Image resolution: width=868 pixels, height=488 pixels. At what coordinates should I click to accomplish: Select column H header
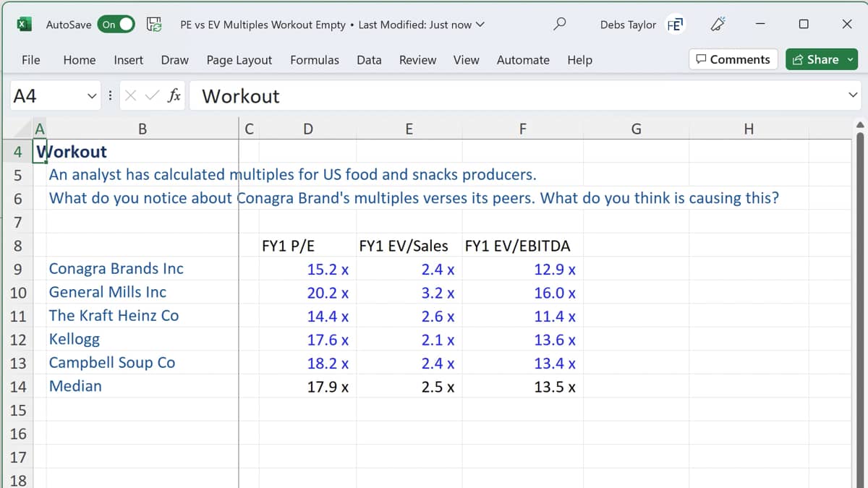coord(749,129)
